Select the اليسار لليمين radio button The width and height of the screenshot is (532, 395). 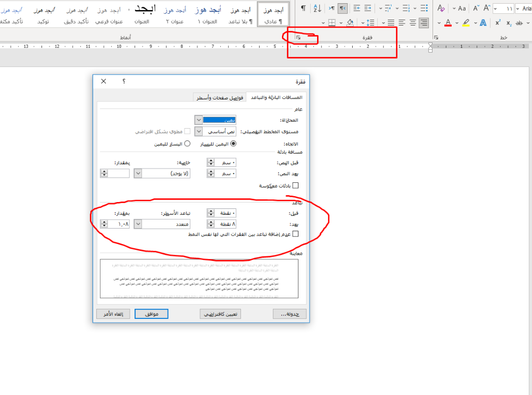point(187,144)
